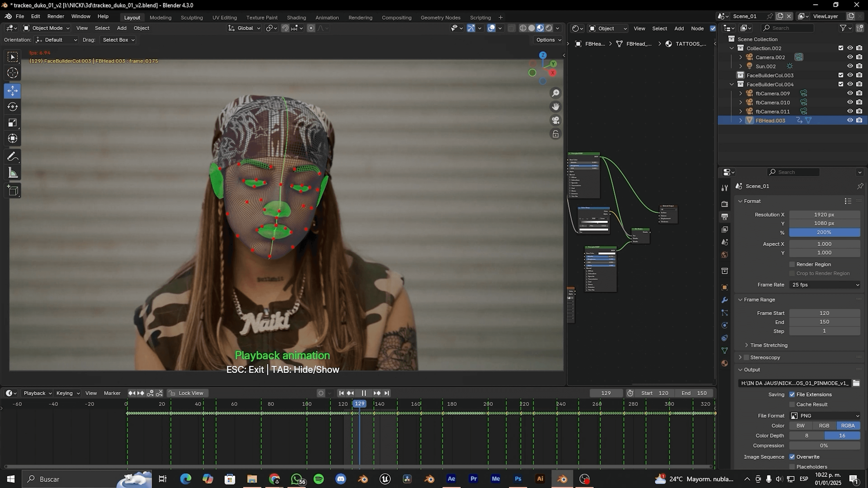Click the Jump to Endpoint playback control
868x488 pixels.
pyautogui.click(x=386, y=393)
